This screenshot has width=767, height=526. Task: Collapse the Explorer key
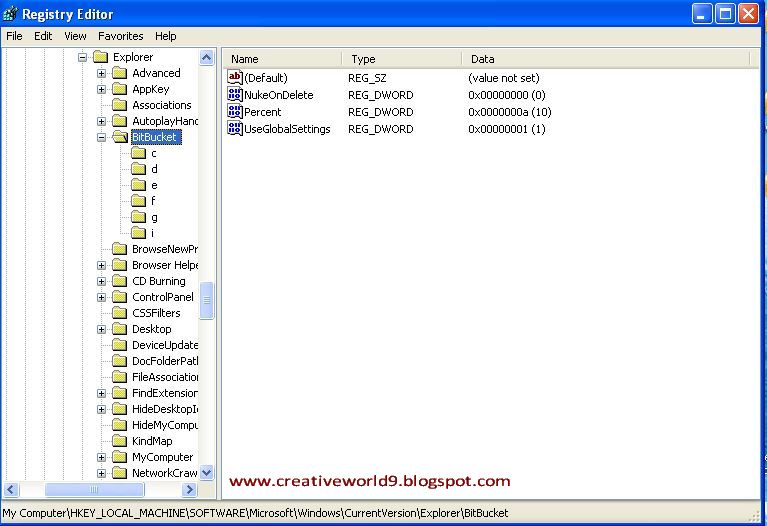[82, 57]
